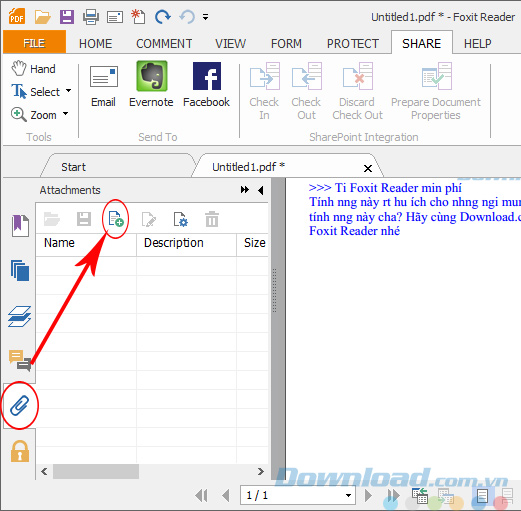
Task: Open the Security lock side panel
Action: point(20,451)
